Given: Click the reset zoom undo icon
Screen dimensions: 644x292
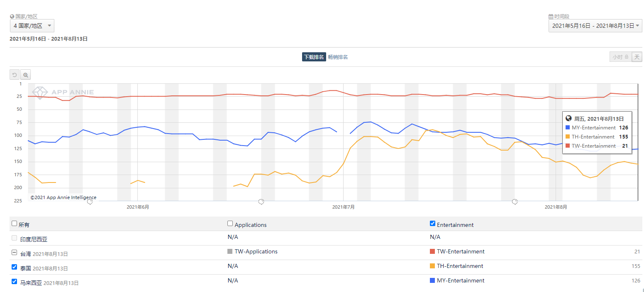Looking at the screenshot, I should 15,75.
